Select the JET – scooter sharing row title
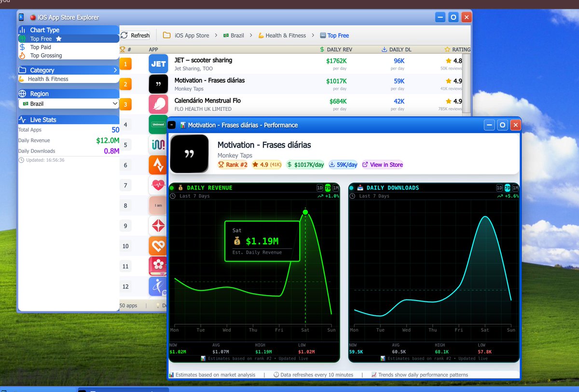The width and height of the screenshot is (579, 392). tap(203, 60)
